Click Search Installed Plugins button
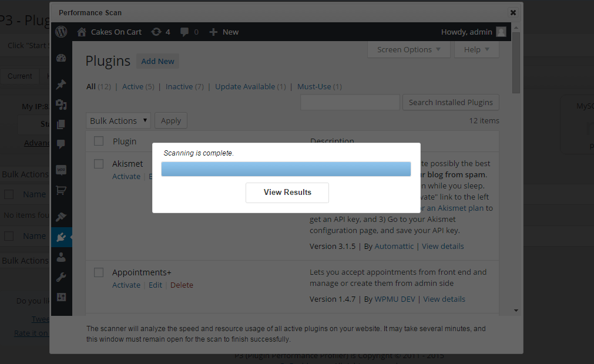594x364 pixels. click(x=451, y=103)
